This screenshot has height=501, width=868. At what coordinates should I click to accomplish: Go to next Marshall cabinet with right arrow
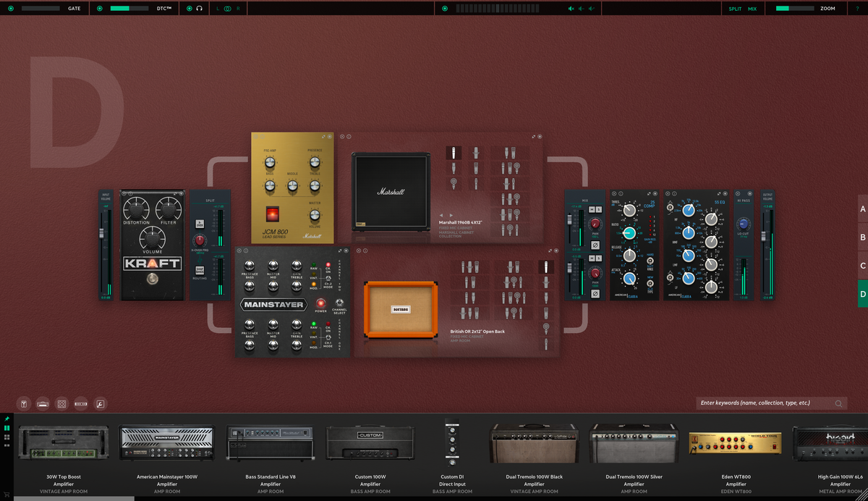point(451,215)
